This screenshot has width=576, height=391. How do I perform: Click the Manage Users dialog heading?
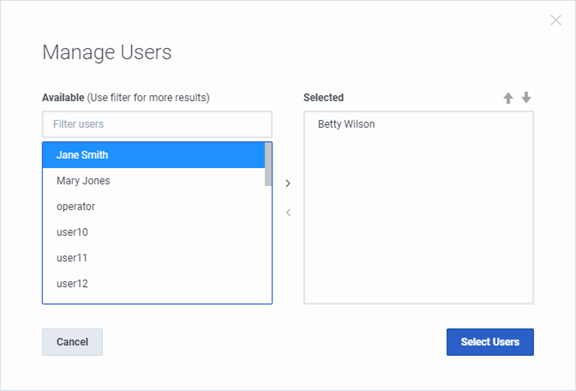point(107,52)
